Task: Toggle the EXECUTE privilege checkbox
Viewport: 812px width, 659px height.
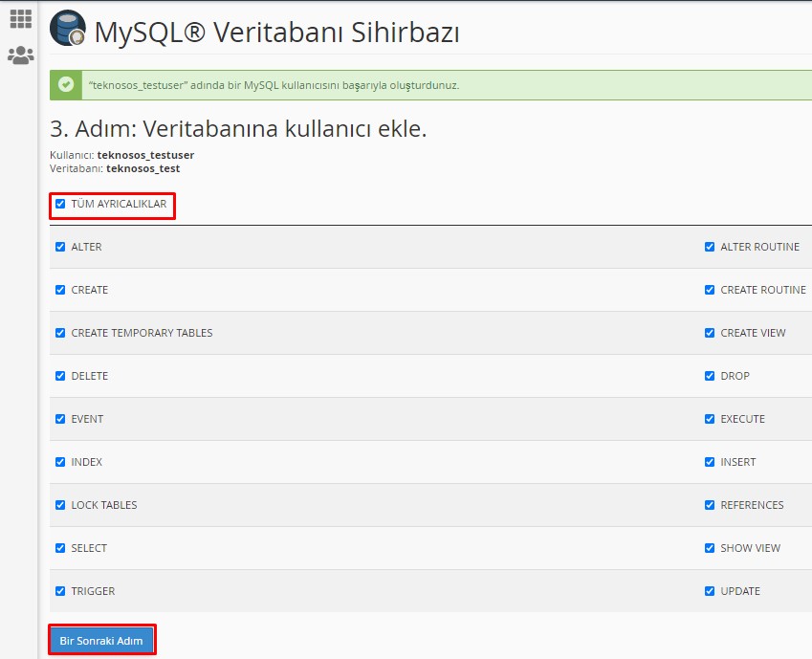Action: (710, 419)
